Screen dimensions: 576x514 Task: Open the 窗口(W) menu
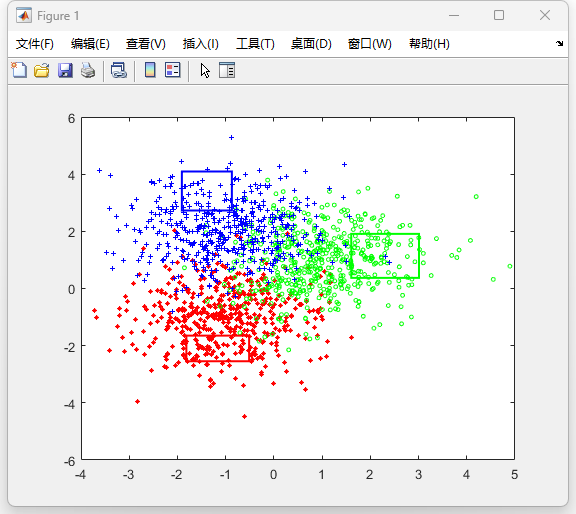pos(370,44)
